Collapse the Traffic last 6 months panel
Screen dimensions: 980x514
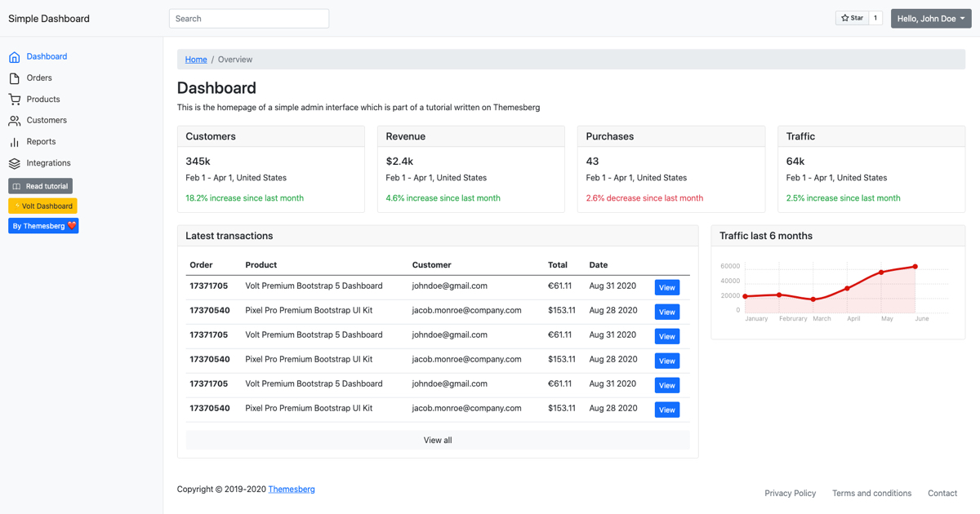[838, 236]
